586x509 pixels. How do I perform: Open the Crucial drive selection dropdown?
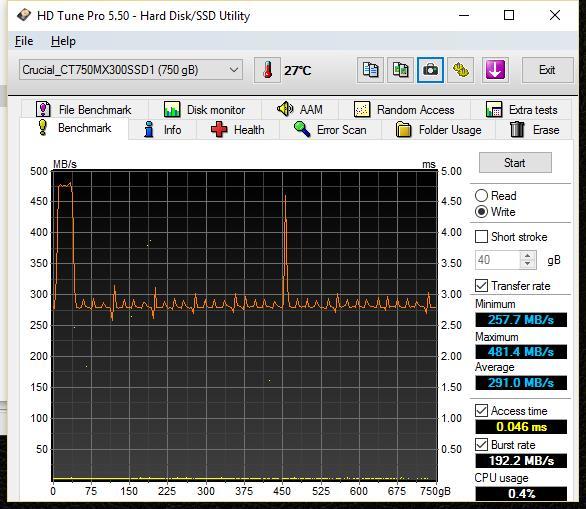click(x=131, y=70)
